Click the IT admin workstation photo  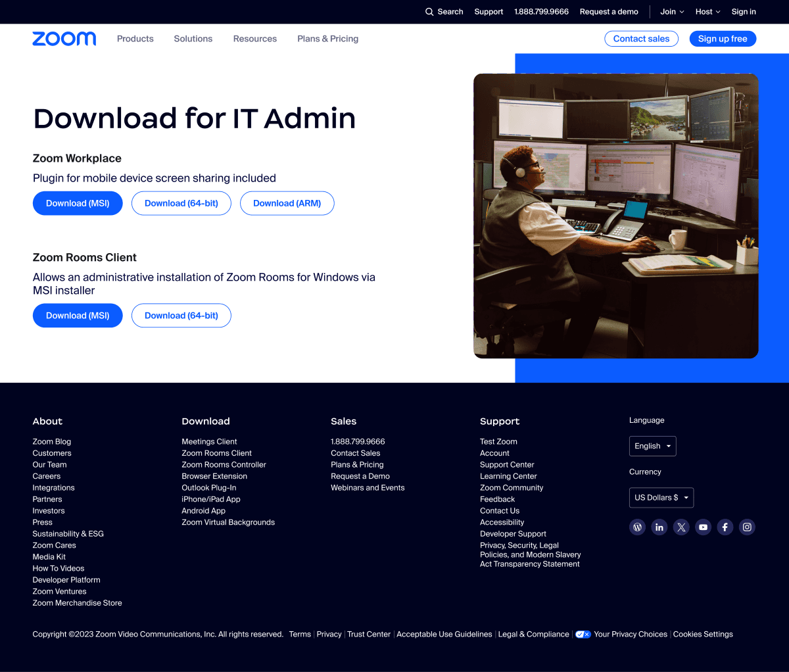point(616,216)
